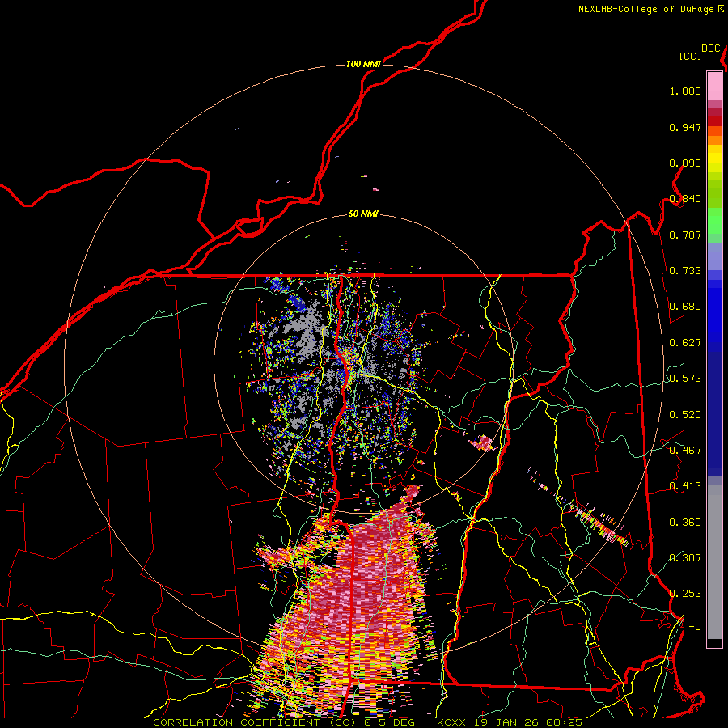Click the 0.307 scale value

point(685,558)
